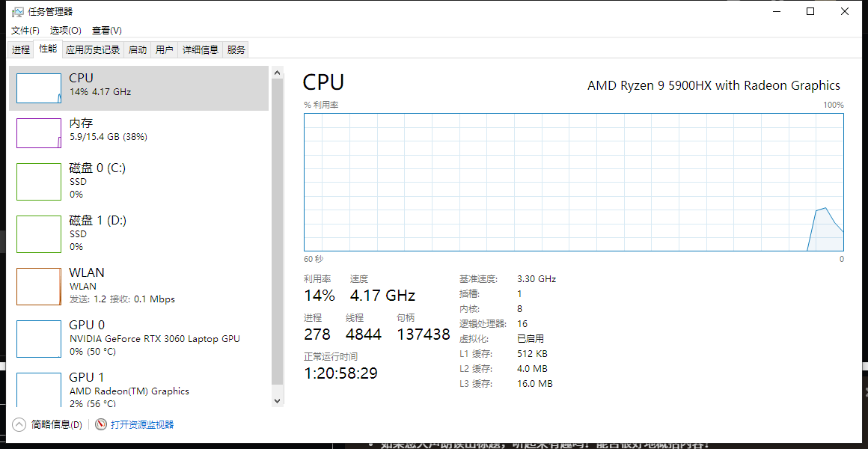Open 磁盘 1 (D:) performance icon
This screenshot has height=449, width=868.
coord(39,234)
